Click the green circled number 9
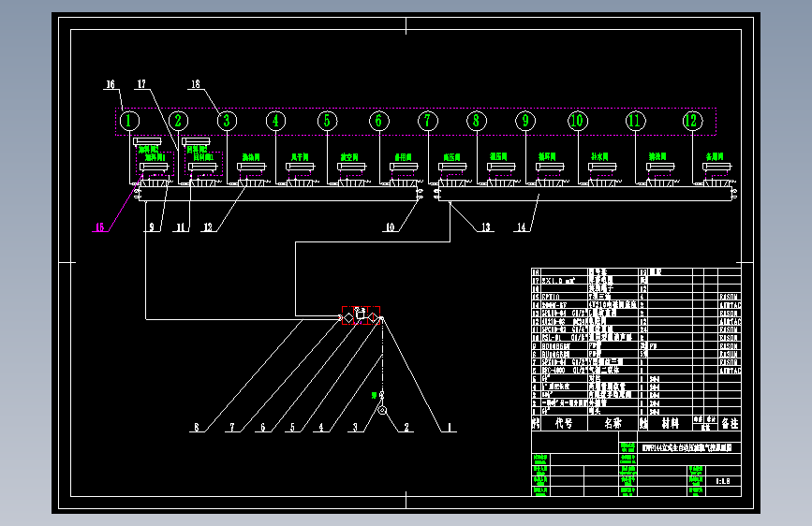The image size is (812, 526). click(525, 121)
